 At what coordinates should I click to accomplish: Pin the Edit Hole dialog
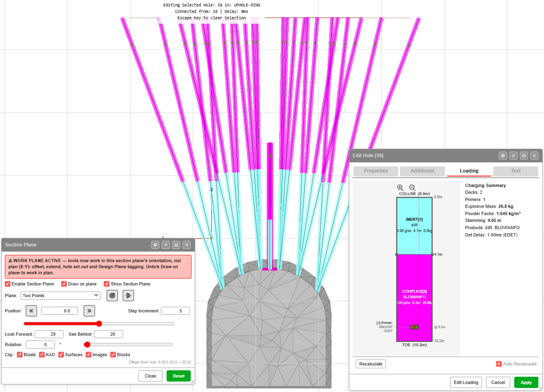[513, 156]
